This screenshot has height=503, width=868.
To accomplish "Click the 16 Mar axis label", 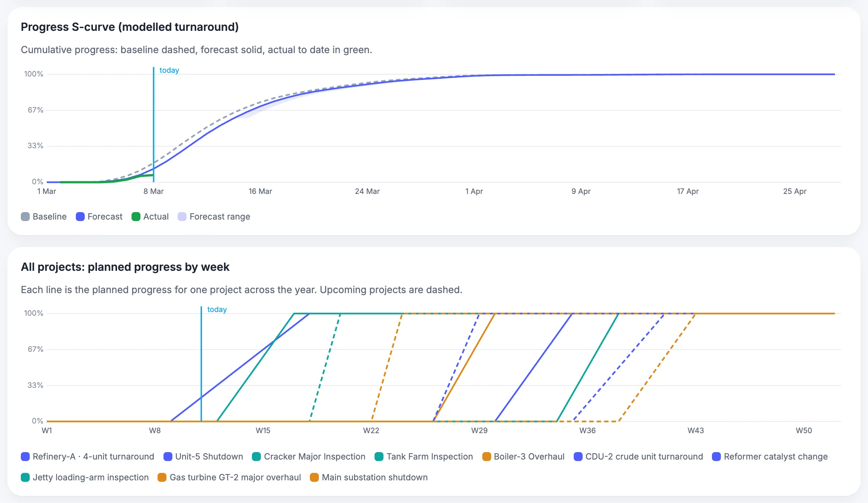I will (260, 191).
